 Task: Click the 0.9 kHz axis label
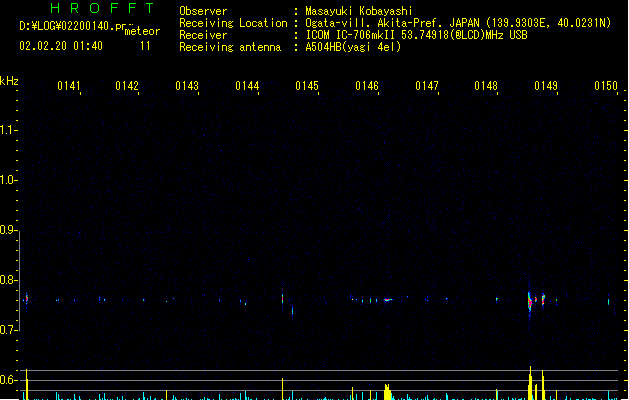pyautogui.click(x=7, y=230)
